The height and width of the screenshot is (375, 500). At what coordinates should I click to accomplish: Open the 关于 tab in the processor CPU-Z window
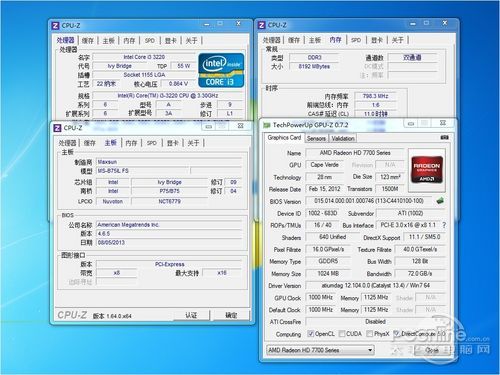pyautogui.click(x=191, y=41)
